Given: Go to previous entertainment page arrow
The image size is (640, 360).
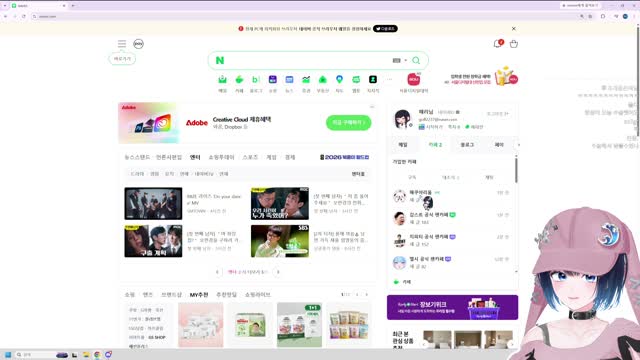Looking at the screenshot, I should (x=217, y=272).
